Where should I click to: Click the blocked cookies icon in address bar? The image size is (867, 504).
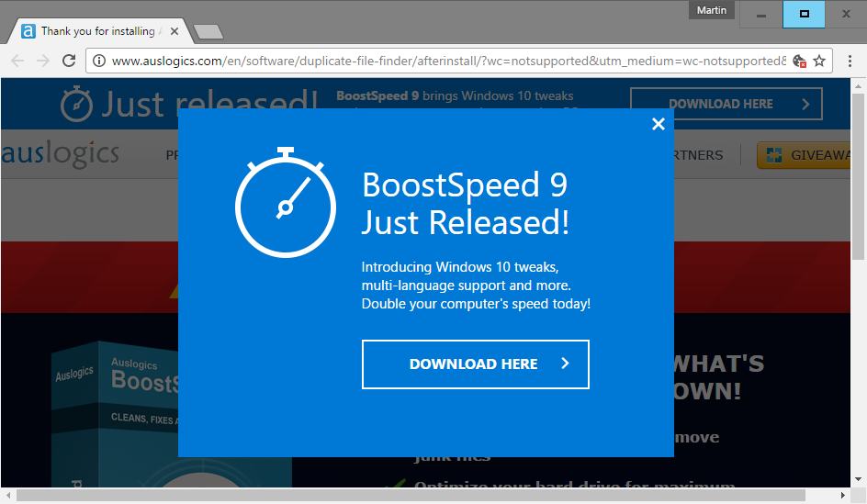coord(800,61)
